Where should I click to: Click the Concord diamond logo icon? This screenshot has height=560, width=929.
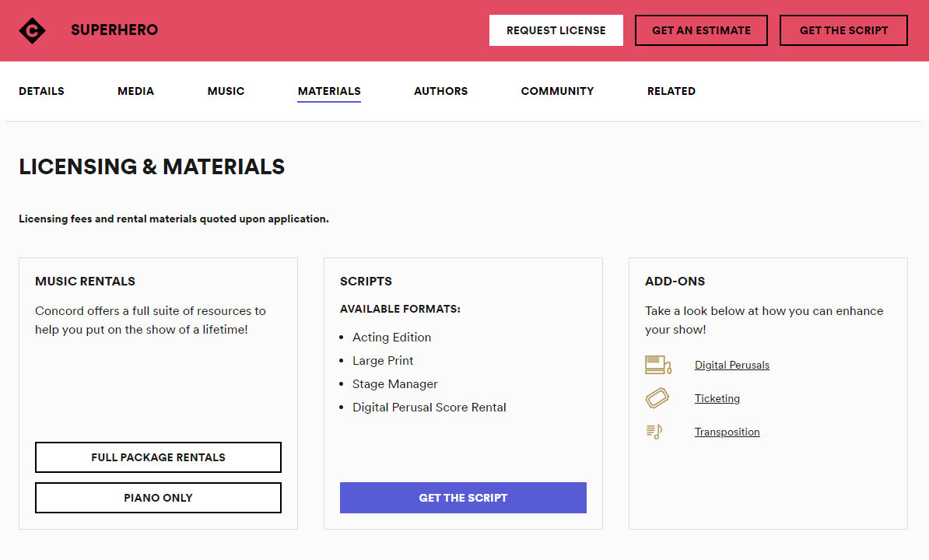(32, 30)
